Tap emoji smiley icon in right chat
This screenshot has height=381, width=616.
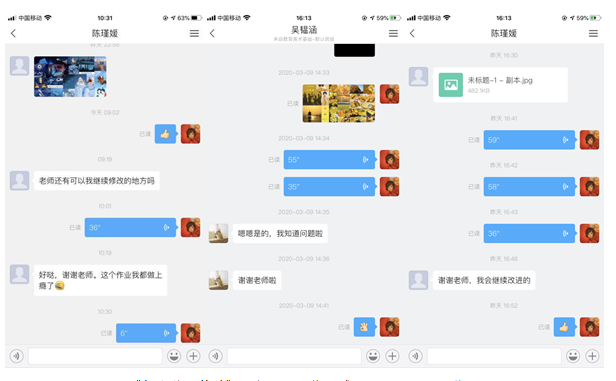pyautogui.click(x=573, y=356)
